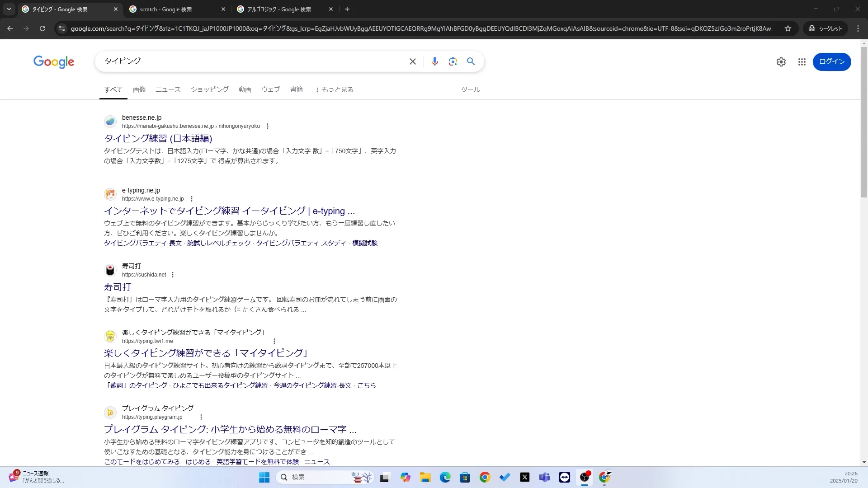Open Chrome three-dot menu

[x=858, y=28]
